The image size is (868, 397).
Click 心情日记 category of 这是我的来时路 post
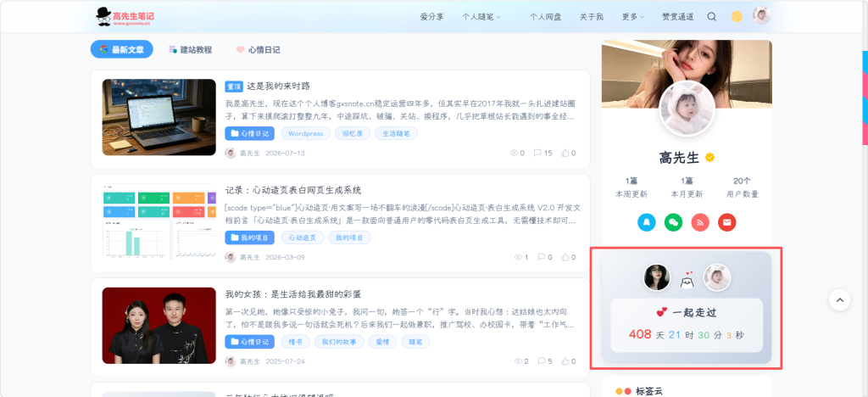tap(250, 133)
